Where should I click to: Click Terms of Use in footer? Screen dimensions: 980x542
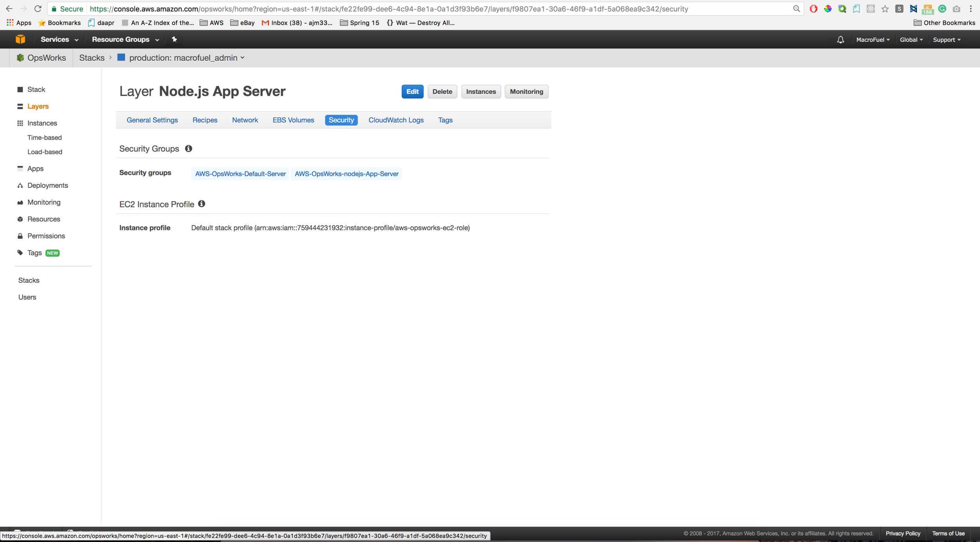[x=948, y=533]
